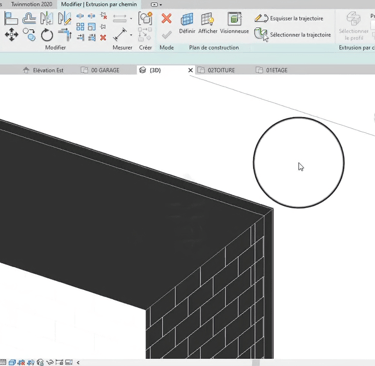Choose Mirror - Pick Axis tool
The height and width of the screenshot is (366, 375).
click(x=47, y=18)
